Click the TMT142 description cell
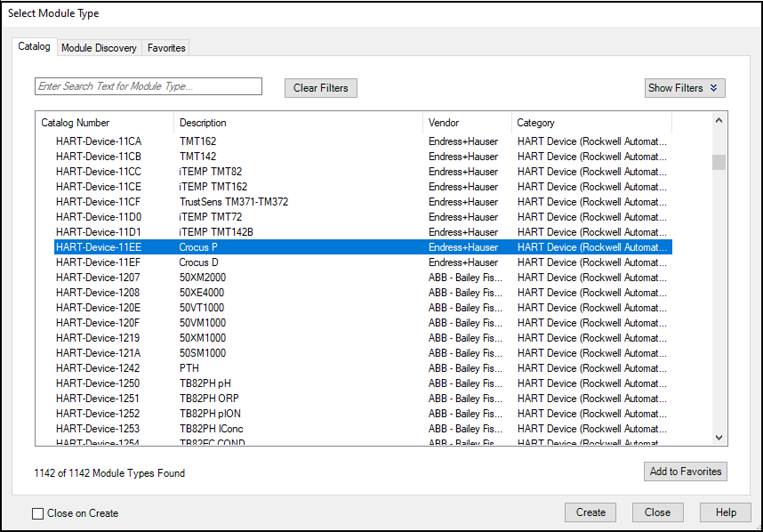The image size is (763, 532). [198, 157]
